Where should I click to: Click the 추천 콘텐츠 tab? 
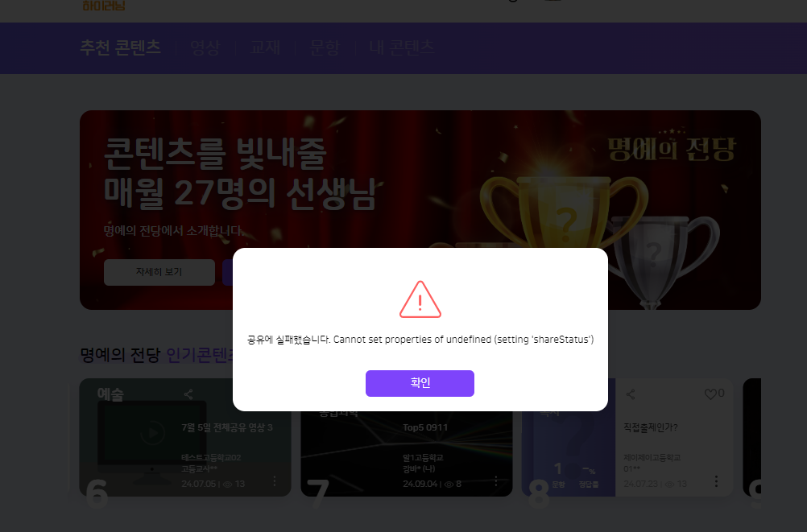point(121,47)
